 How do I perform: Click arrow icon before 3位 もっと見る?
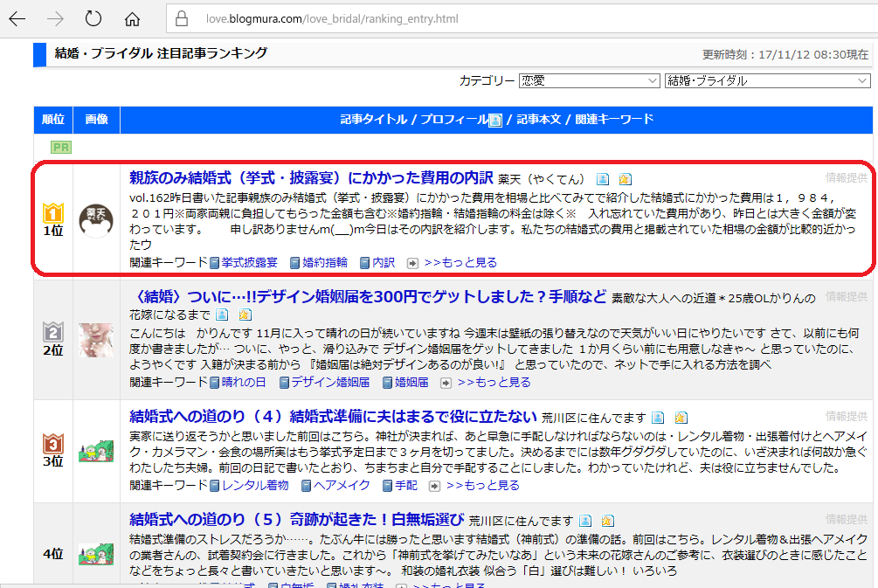434,486
